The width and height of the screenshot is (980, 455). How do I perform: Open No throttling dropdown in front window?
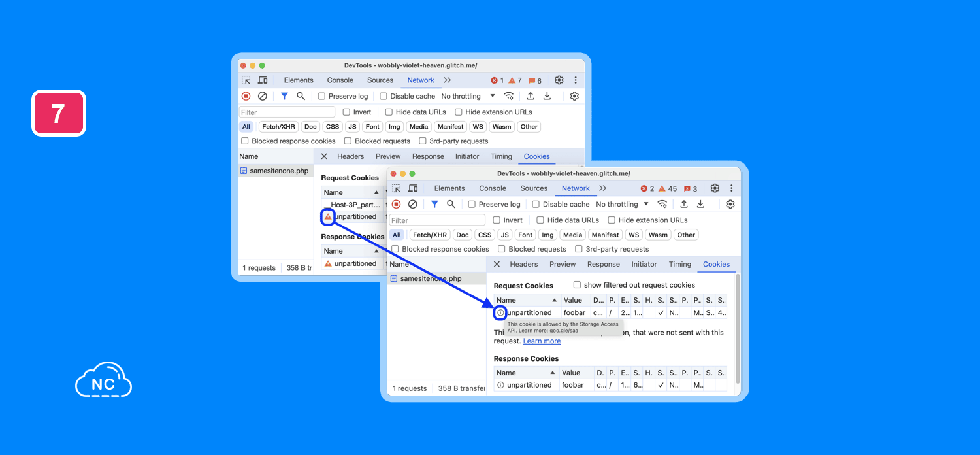tap(621, 204)
